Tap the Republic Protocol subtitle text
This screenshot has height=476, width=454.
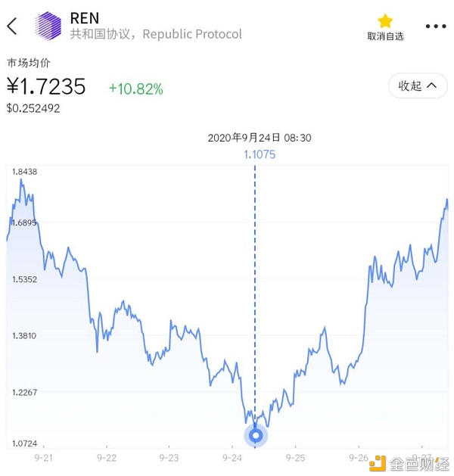192,34
